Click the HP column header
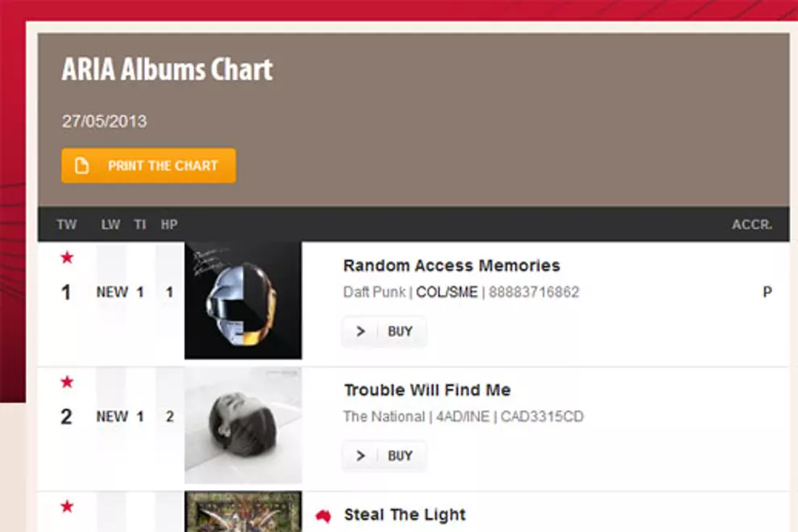The height and width of the screenshot is (532, 798). coord(168,225)
